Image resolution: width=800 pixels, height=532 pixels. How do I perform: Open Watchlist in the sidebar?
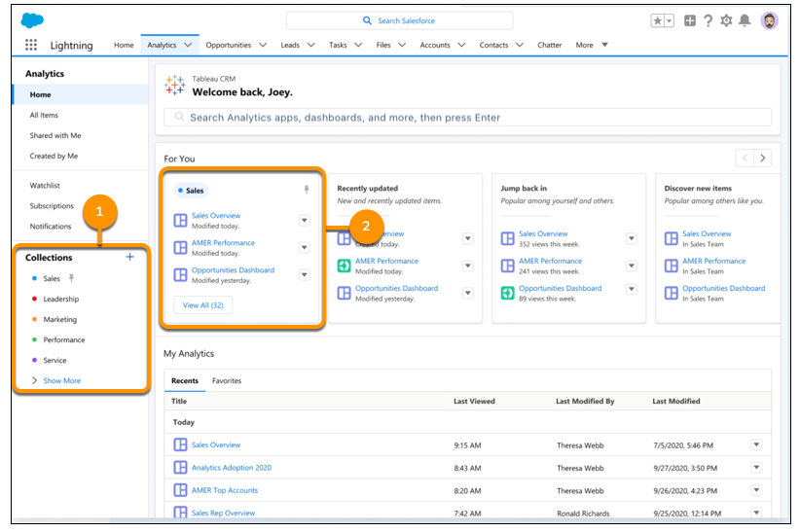tap(45, 185)
